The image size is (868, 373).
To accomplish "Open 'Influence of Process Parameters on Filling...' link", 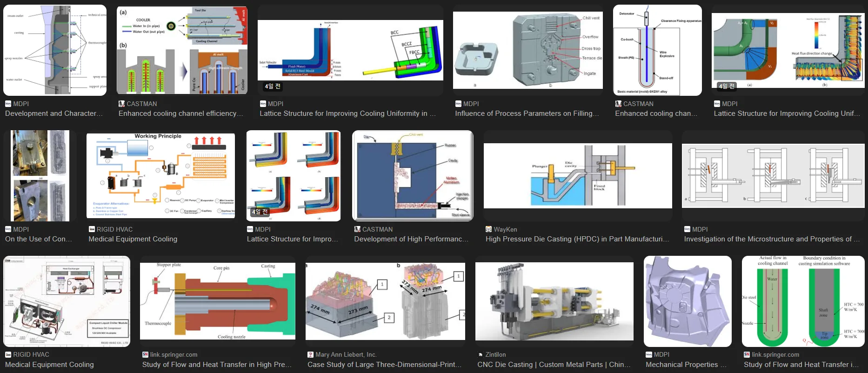I will pos(527,113).
